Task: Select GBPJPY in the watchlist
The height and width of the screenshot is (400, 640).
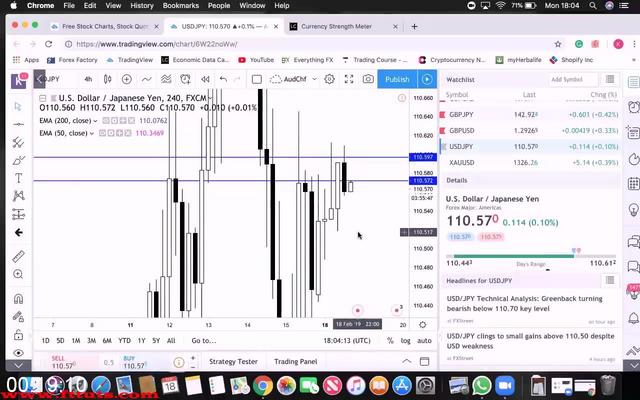Action: coord(529,115)
